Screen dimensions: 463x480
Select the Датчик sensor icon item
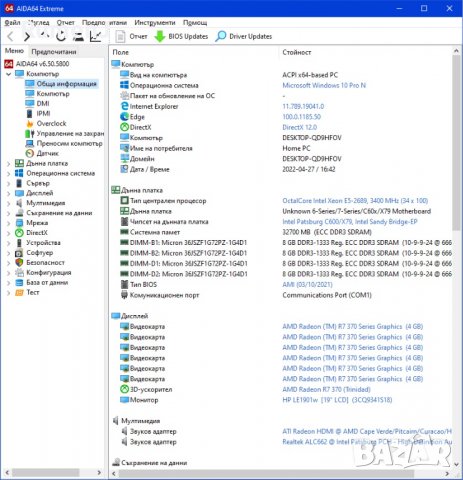coord(30,153)
